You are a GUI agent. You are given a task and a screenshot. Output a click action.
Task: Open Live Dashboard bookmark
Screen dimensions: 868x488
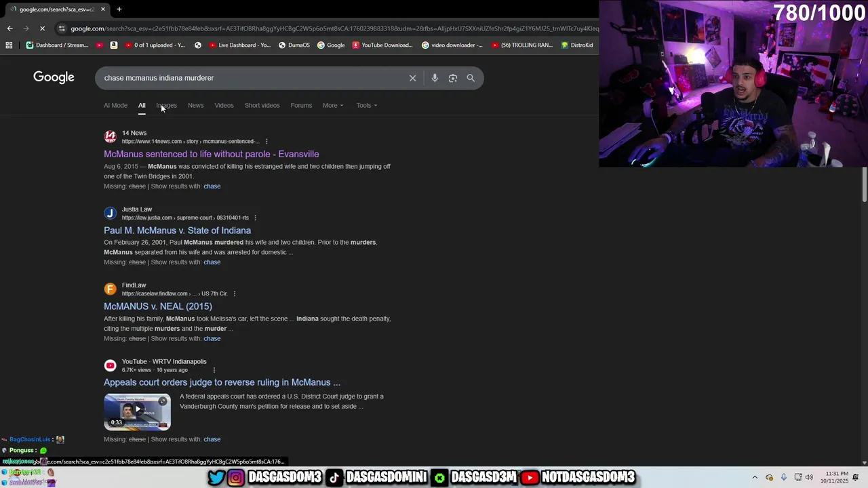240,45
